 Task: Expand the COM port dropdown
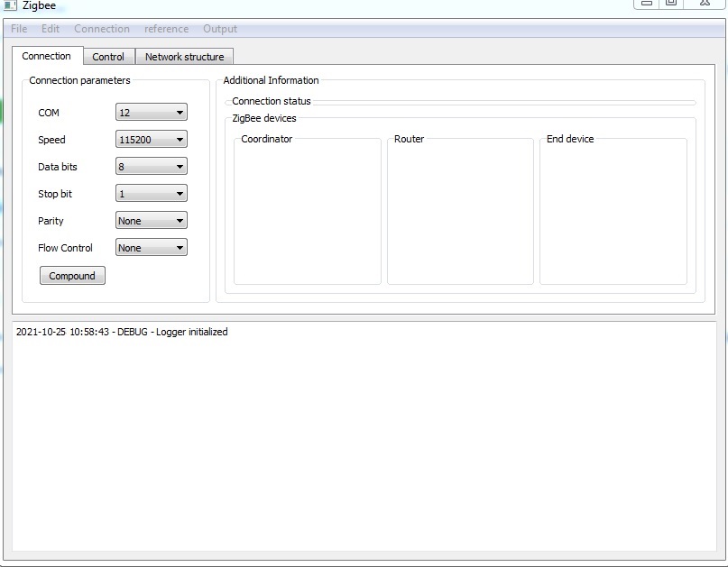(151, 113)
